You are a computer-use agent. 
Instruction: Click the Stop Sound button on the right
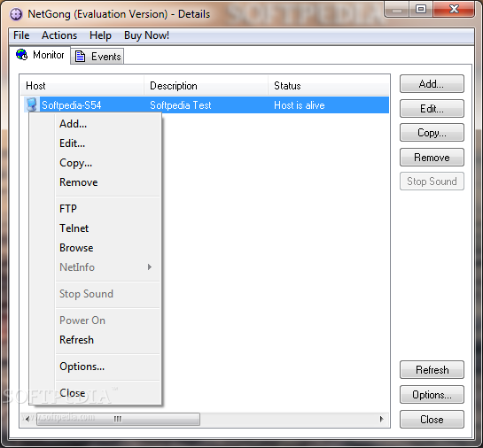pos(432,182)
